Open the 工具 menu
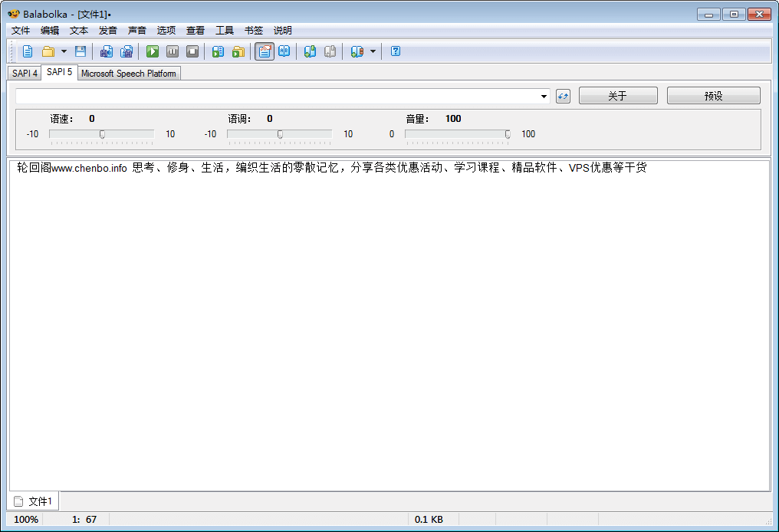 pyautogui.click(x=225, y=31)
